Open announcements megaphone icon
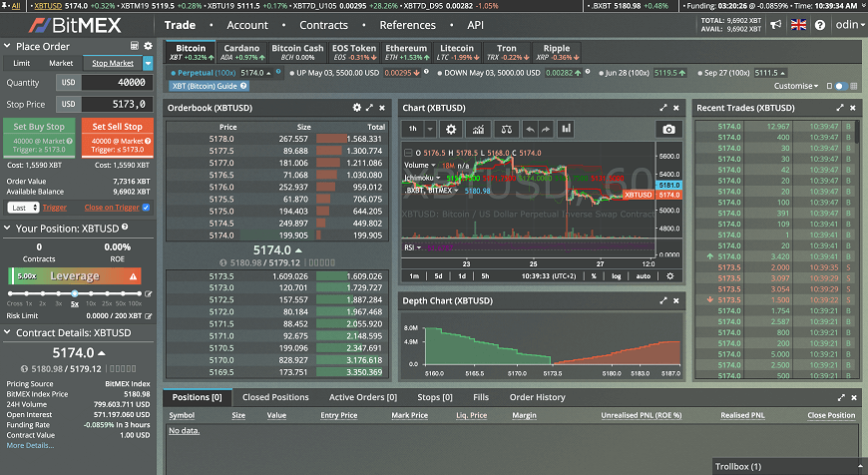Image resolution: width=868 pixels, height=475 pixels. (x=775, y=25)
